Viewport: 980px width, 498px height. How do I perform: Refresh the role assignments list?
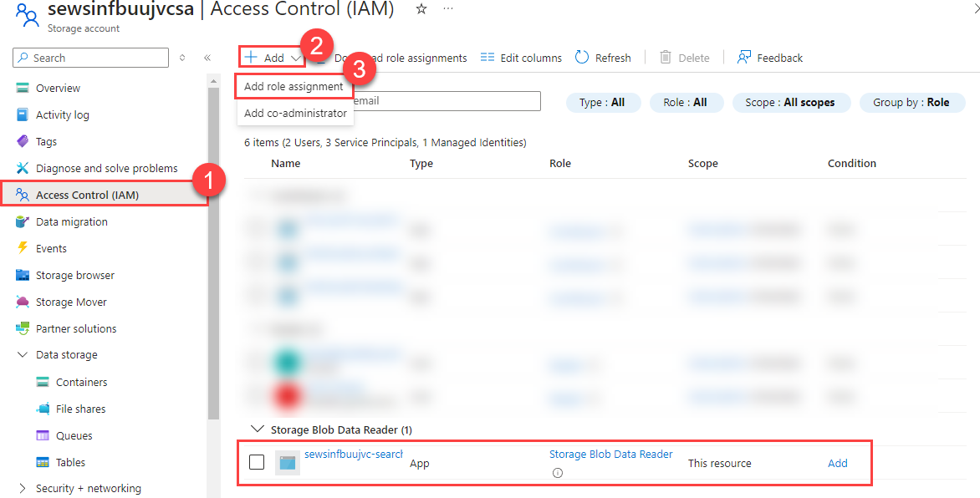tap(603, 57)
